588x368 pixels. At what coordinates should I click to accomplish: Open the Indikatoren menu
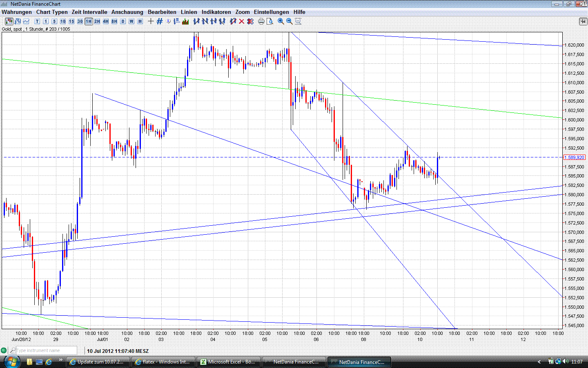tap(216, 12)
